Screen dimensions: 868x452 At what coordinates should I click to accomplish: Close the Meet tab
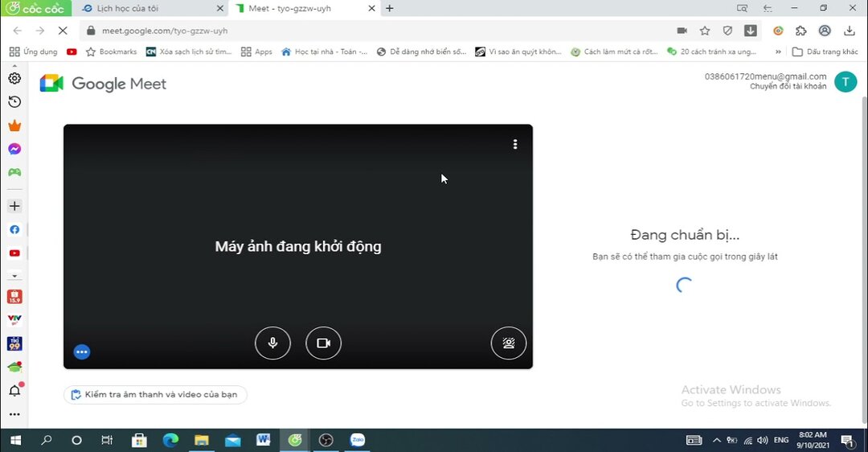(371, 8)
